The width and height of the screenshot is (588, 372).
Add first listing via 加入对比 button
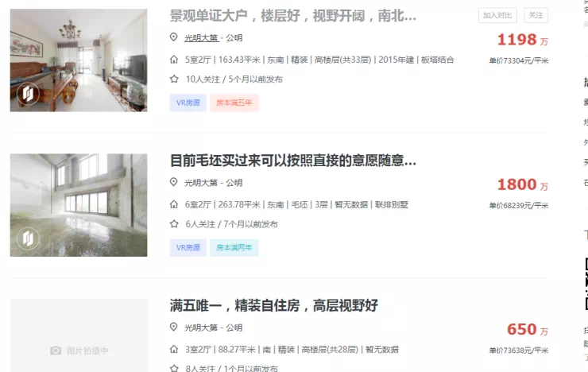coord(497,15)
